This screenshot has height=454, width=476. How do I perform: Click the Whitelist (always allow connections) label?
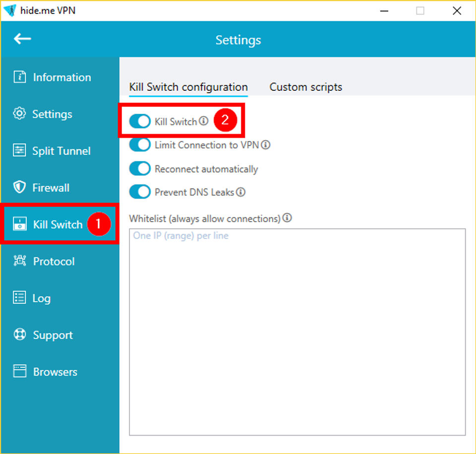[x=205, y=218]
